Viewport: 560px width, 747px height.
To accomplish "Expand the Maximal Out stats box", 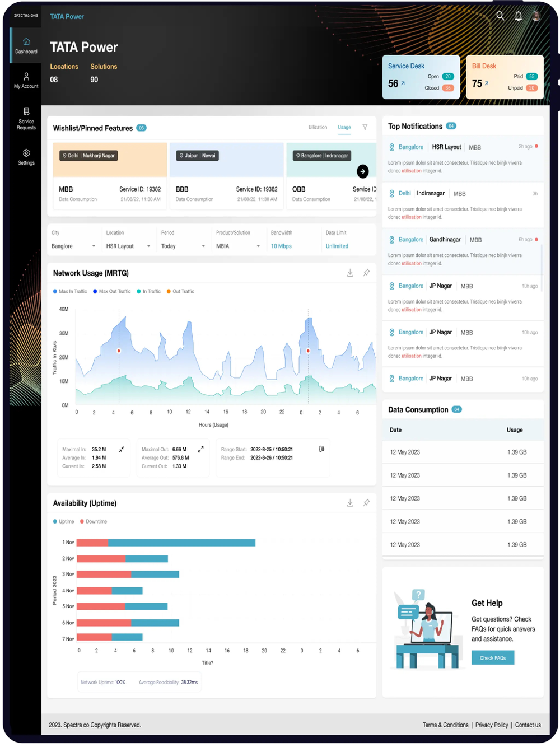I will click(x=201, y=449).
